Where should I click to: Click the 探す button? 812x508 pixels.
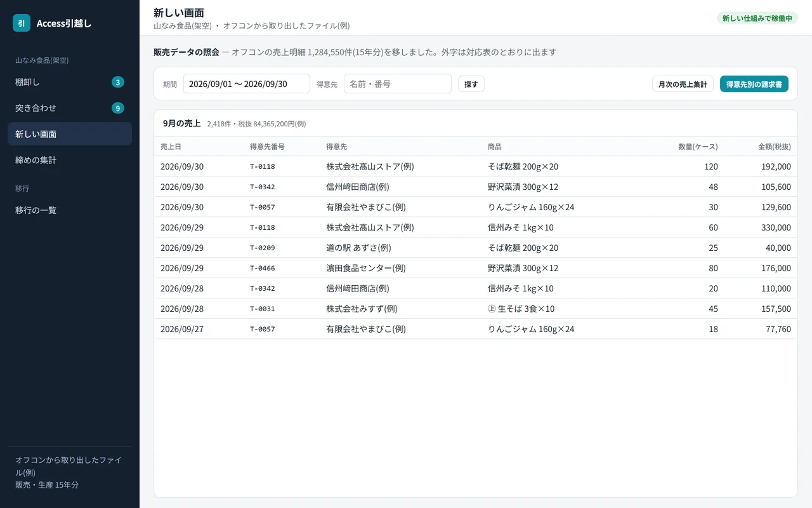471,84
